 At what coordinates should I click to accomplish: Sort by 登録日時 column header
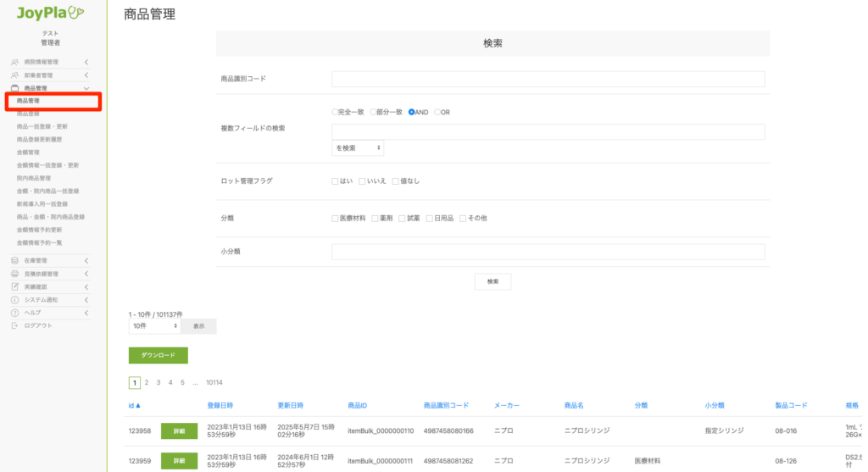tap(220, 406)
